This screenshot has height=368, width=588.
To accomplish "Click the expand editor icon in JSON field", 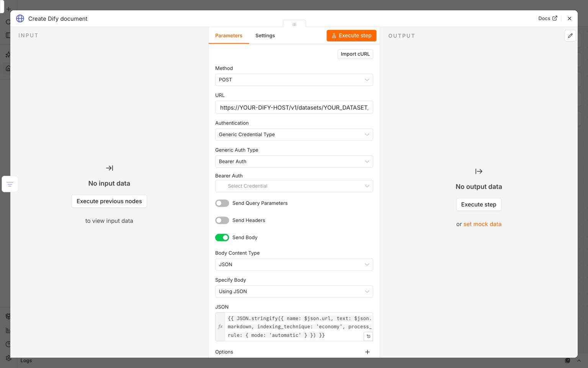I will pos(368,336).
